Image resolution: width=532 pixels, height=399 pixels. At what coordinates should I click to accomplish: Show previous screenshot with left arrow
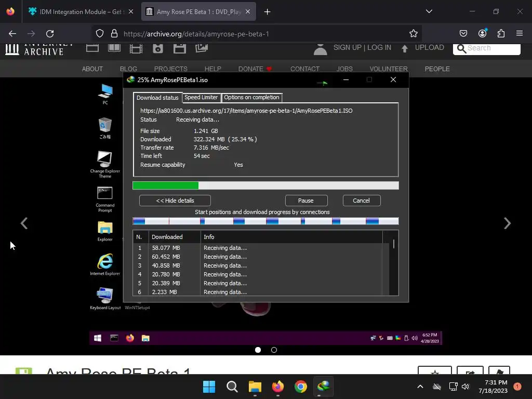[x=24, y=223]
